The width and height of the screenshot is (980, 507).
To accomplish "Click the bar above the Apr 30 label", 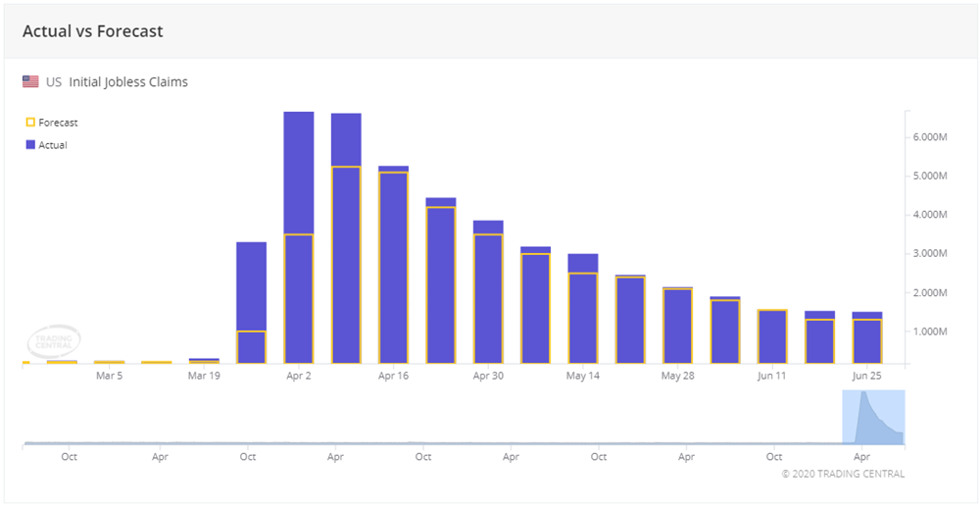I will point(488,292).
